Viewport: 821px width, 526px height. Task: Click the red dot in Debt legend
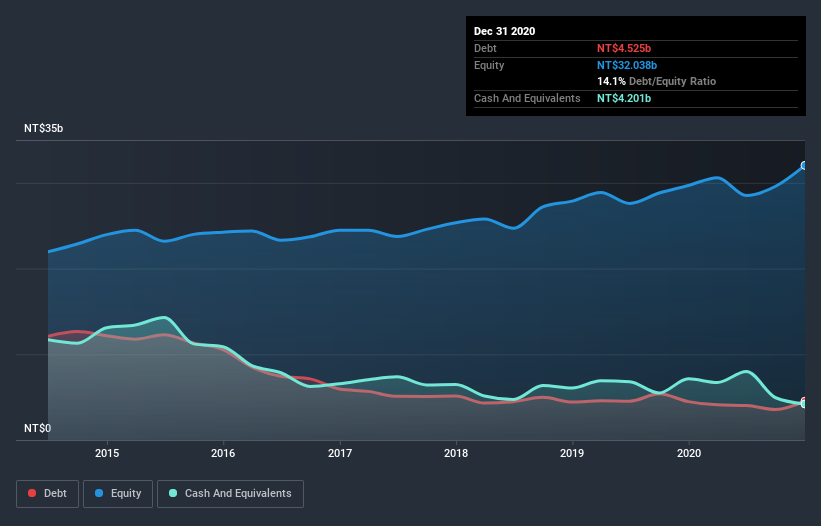point(34,493)
